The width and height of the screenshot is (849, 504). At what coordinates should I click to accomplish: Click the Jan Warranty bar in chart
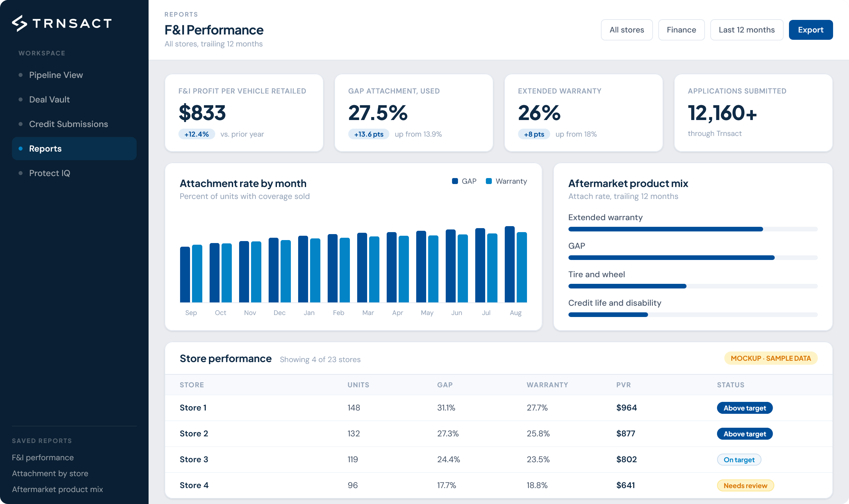point(315,270)
